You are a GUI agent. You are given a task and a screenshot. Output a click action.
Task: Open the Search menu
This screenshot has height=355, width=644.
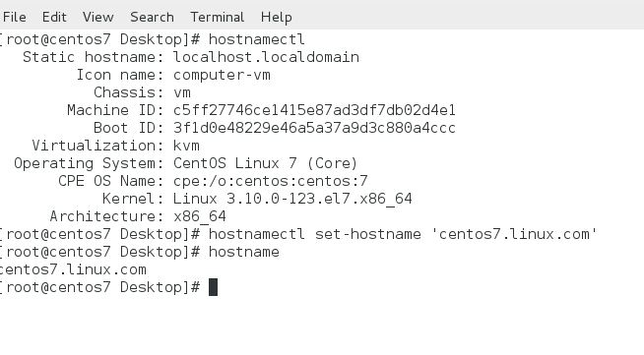[x=152, y=18]
